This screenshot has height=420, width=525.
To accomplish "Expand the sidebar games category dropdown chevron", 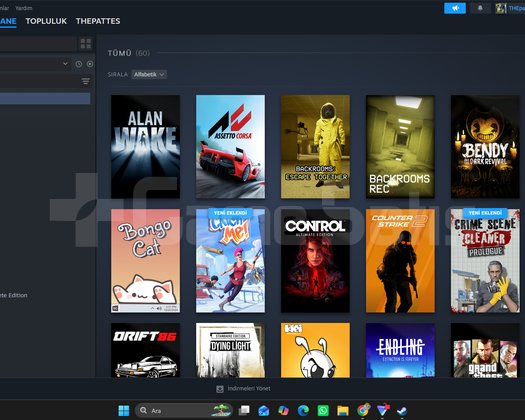I will (65, 64).
